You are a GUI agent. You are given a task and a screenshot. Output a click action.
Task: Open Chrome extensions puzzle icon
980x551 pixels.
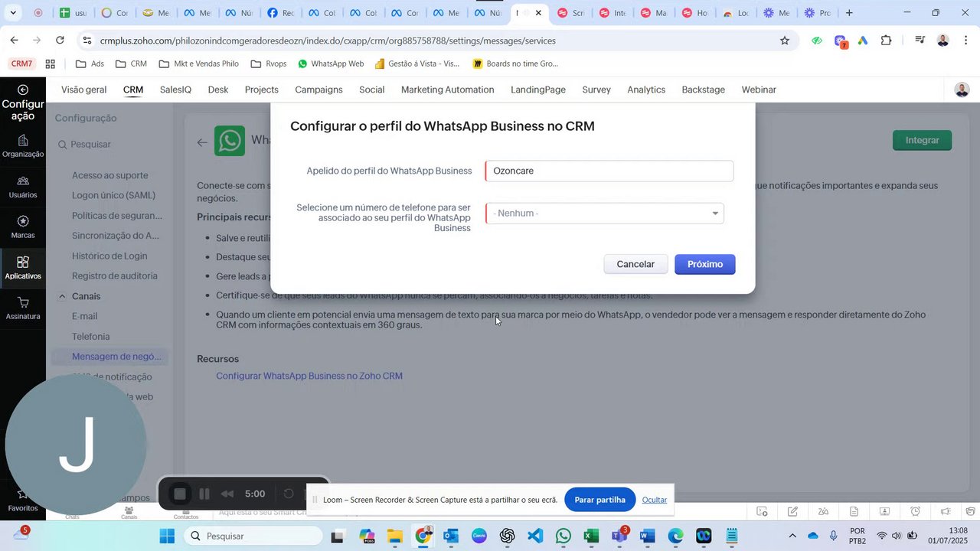(x=887, y=41)
